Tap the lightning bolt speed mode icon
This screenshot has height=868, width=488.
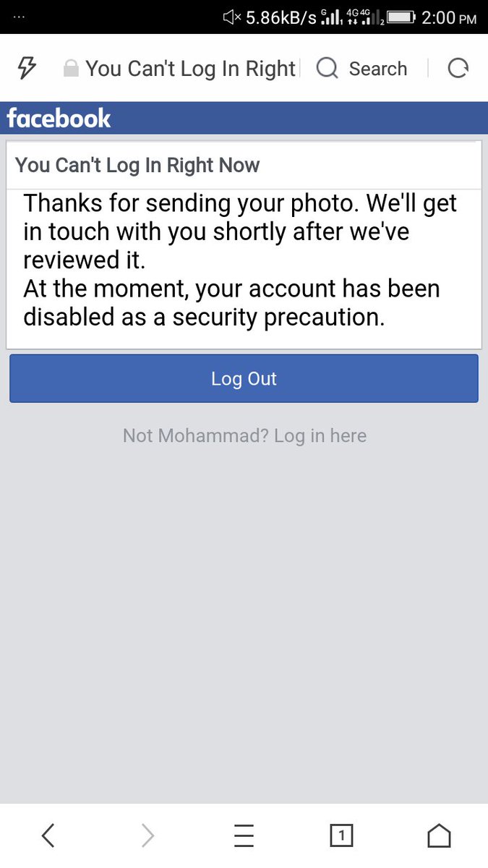[x=26, y=69]
